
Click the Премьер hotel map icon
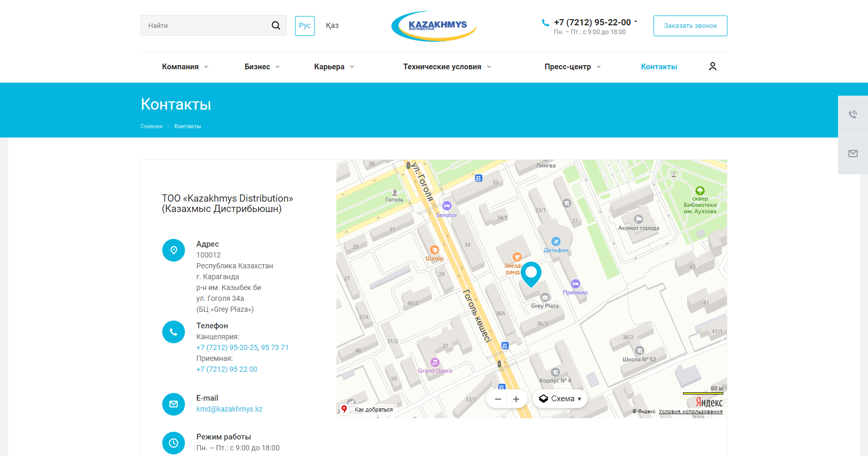tap(576, 284)
